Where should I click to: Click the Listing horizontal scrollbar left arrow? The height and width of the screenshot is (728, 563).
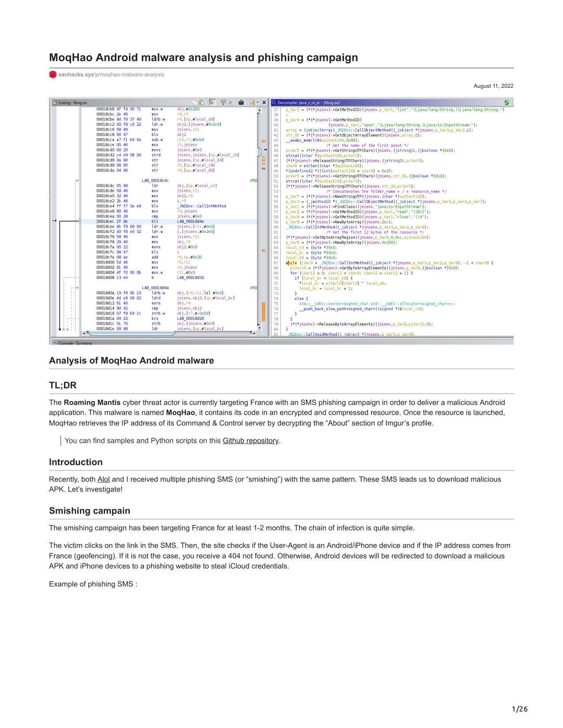pos(84,333)
